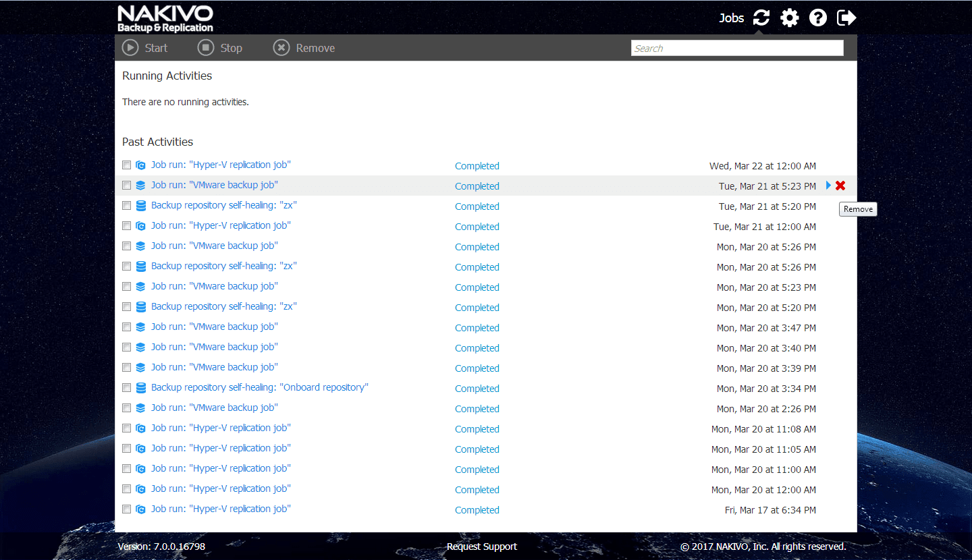972x560 pixels.
Task: Click the red Remove X icon
Action: coord(840,186)
